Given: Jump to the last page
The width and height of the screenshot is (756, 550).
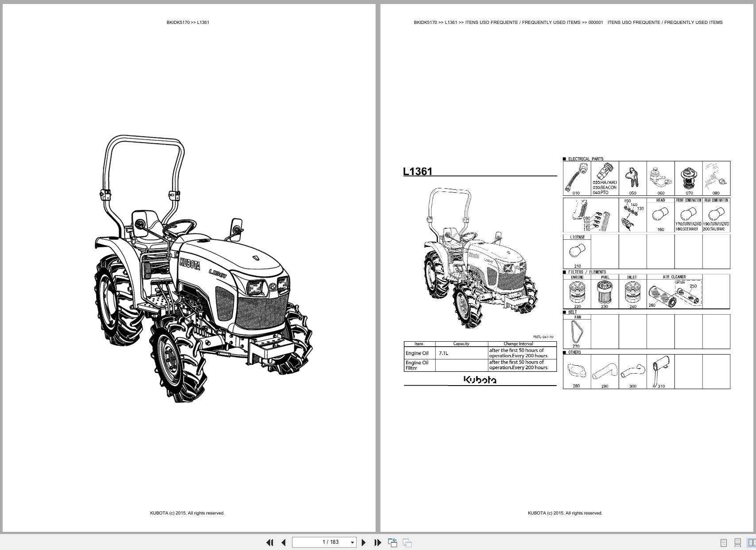Looking at the screenshot, I should 378,542.
